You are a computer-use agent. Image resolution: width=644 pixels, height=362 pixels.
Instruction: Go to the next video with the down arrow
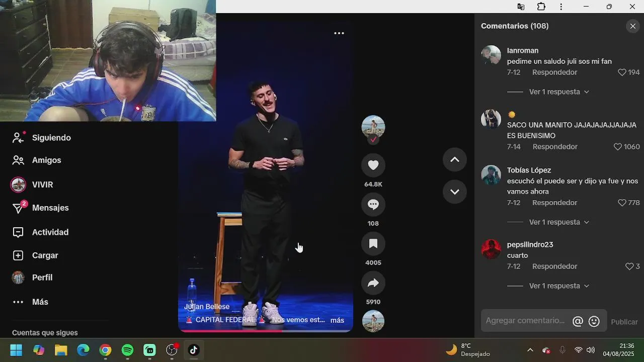pos(454,192)
